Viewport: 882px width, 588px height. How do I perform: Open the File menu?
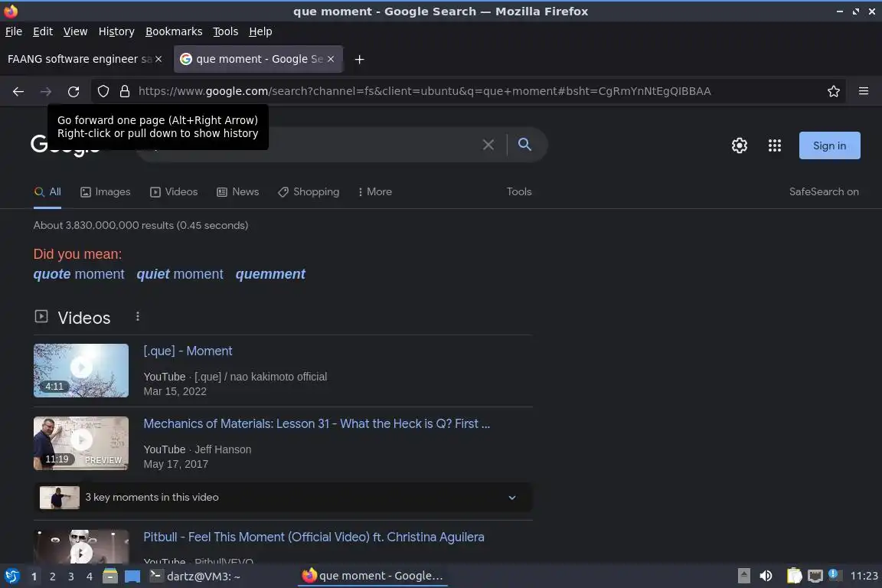(14, 31)
